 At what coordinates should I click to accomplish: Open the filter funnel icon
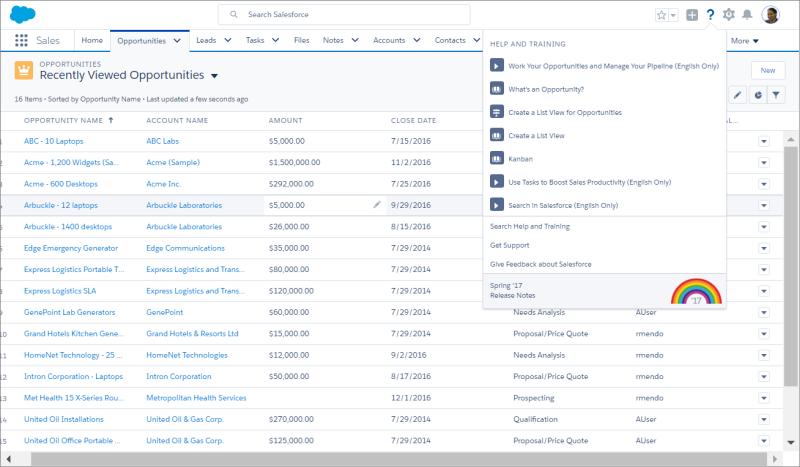776,95
